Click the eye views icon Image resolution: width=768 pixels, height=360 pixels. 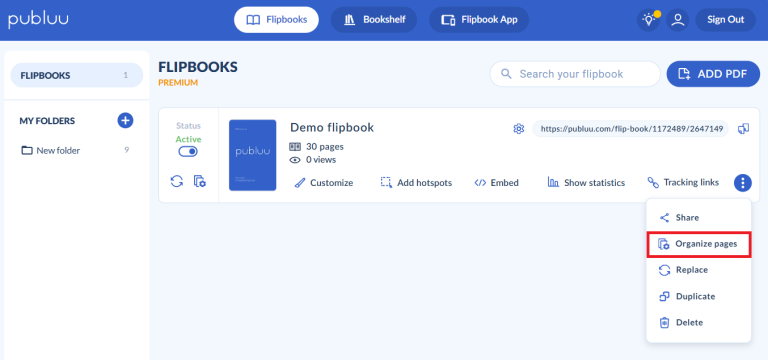point(295,160)
